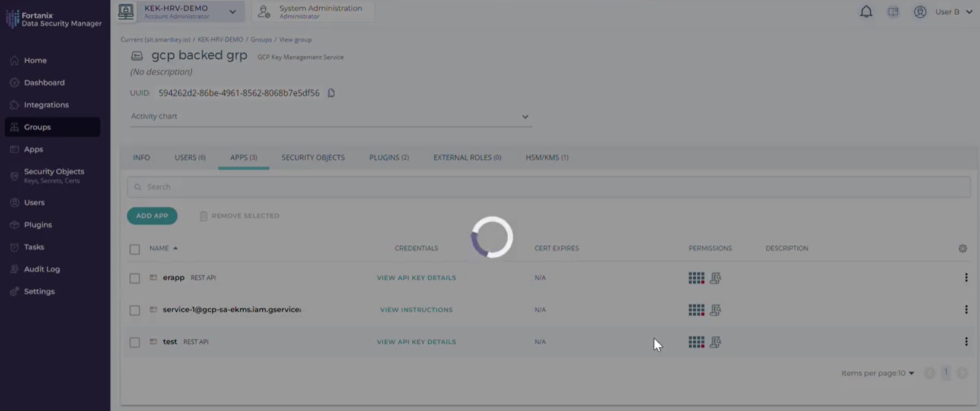
Task: Expand the Activity chart section
Action: [525, 116]
